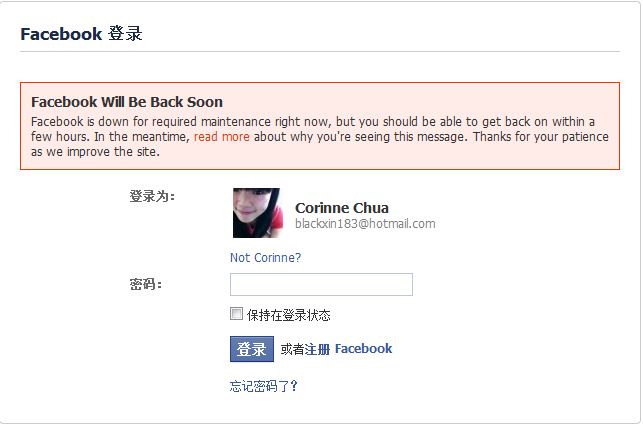Click the "Thanks for your patience" text
This screenshot has width=643, height=425.
pyautogui.click(x=541, y=137)
